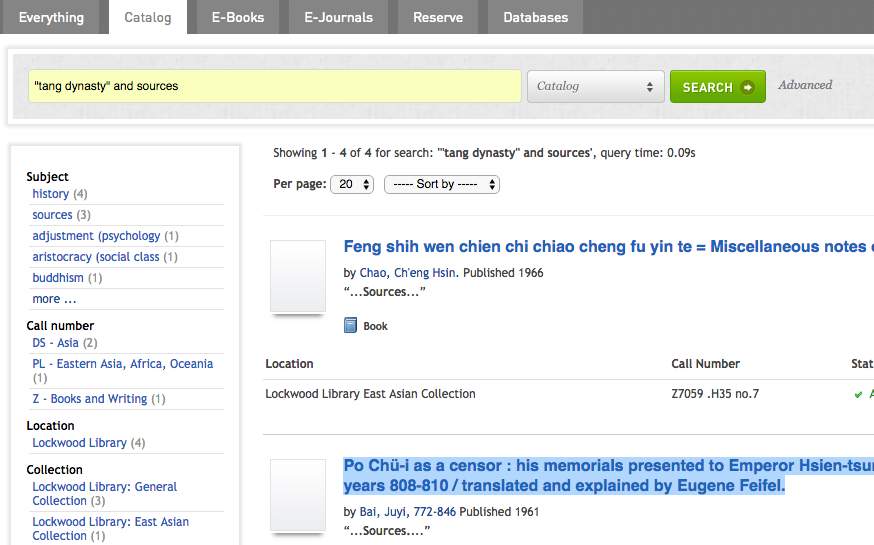Open the Advanced search link
The image size is (874, 545).
click(805, 85)
